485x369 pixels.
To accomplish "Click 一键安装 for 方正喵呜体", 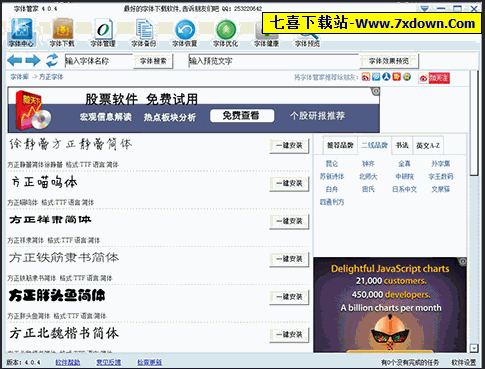I will point(289,183).
